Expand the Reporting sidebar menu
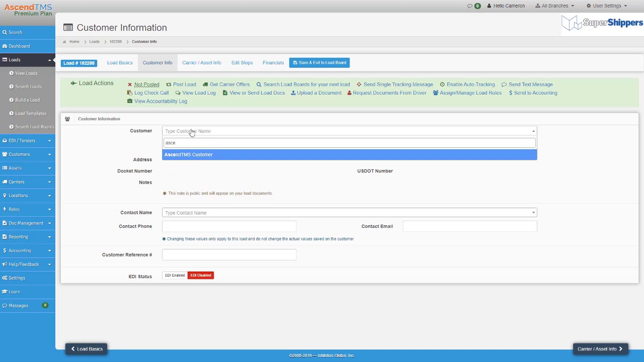 click(x=27, y=237)
